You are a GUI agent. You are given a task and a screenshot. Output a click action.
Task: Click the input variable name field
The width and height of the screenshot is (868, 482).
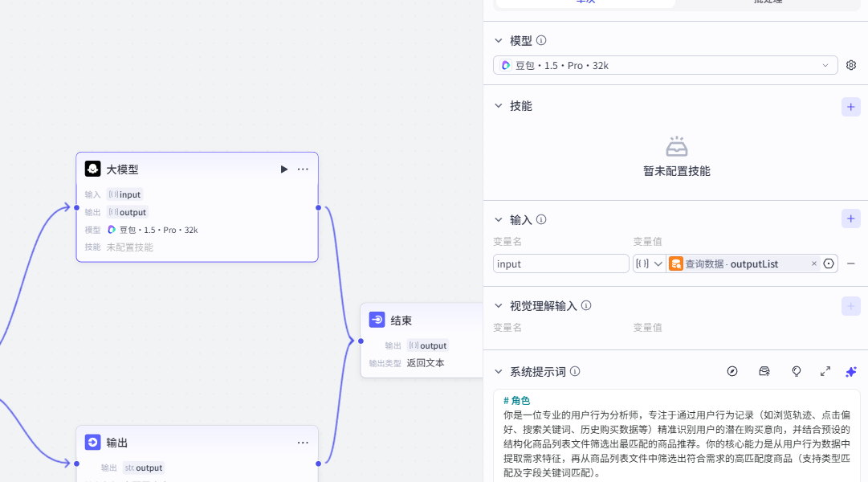pos(560,263)
